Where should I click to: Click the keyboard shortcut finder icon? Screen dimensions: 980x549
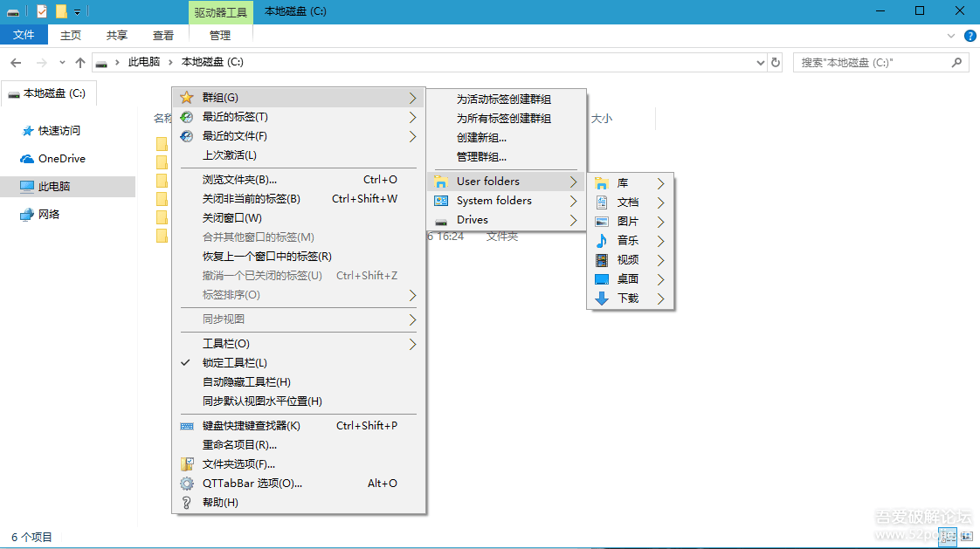(x=187, y=426)
